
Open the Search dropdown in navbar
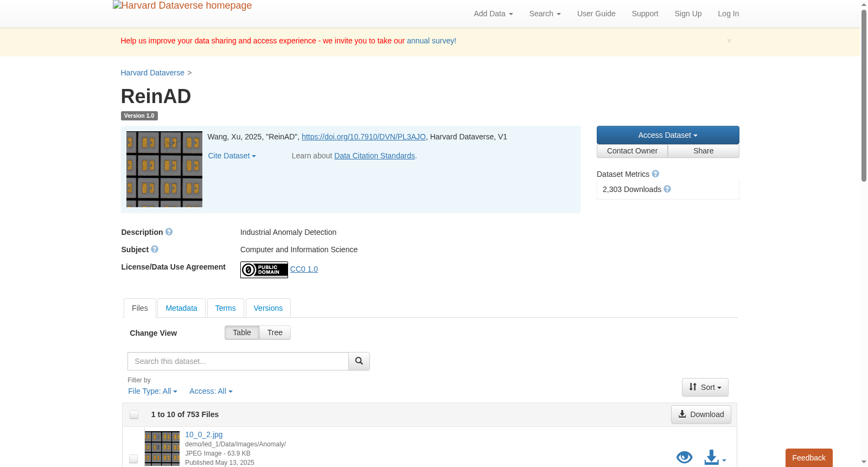545,14
